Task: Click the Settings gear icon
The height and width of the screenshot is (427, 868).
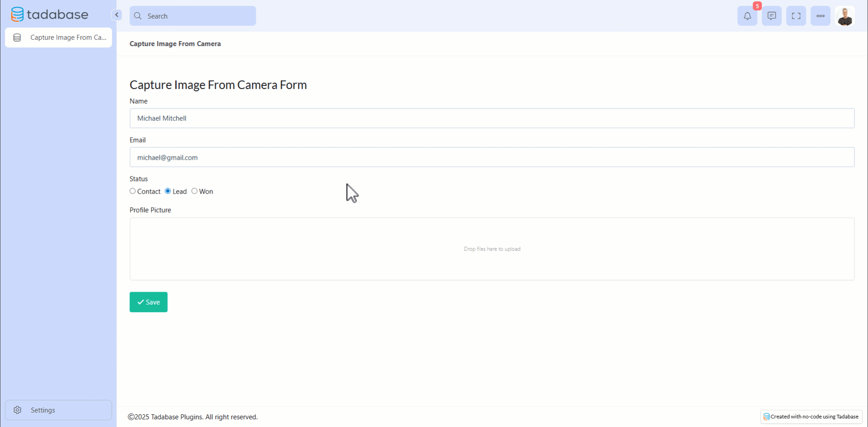Action: pos(18,410)
